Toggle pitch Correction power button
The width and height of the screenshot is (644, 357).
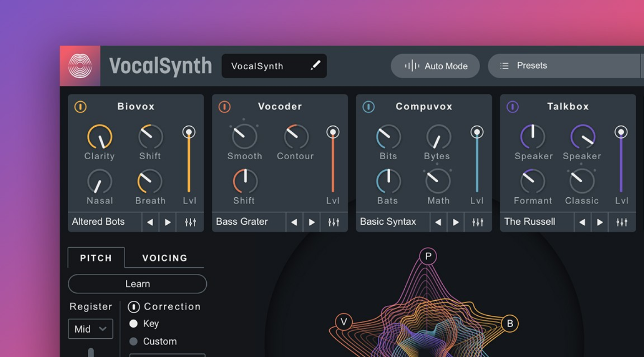tap(134, 307)
